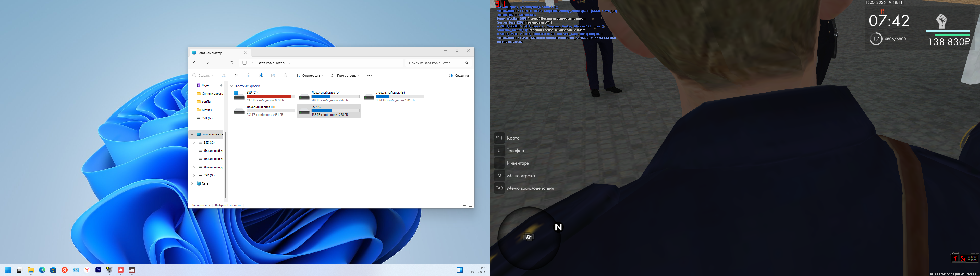Click the Cut scissors icon
Viewport: 980px width, 276px height.
(224, 75)
